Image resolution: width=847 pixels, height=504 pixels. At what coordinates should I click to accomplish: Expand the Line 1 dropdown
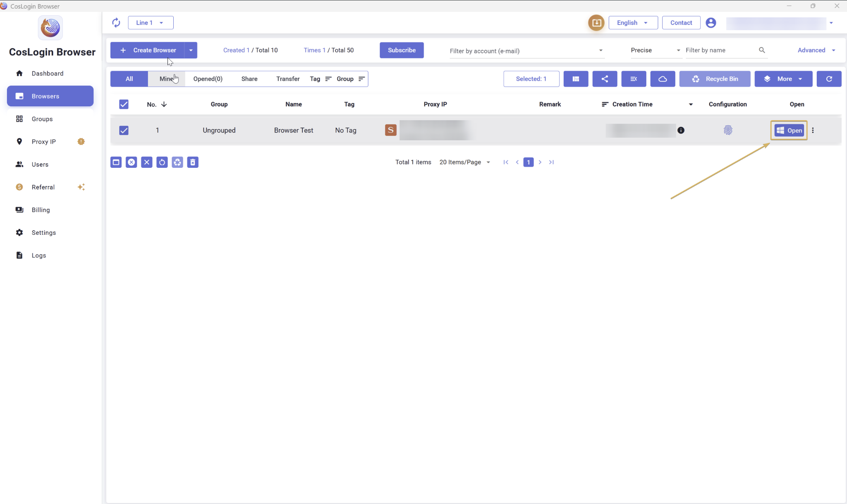[151, 23]
